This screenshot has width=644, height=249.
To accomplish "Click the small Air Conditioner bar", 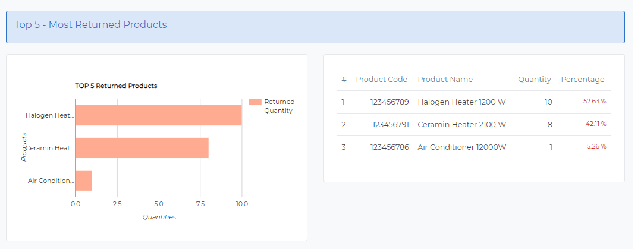I will tap(83, 181).
